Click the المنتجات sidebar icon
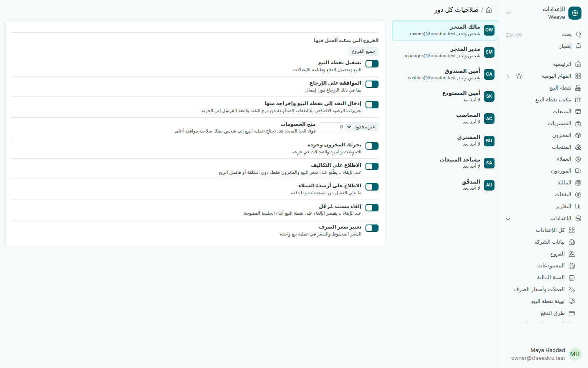This screenshot has width=588, height=368. tap(578, 147)
